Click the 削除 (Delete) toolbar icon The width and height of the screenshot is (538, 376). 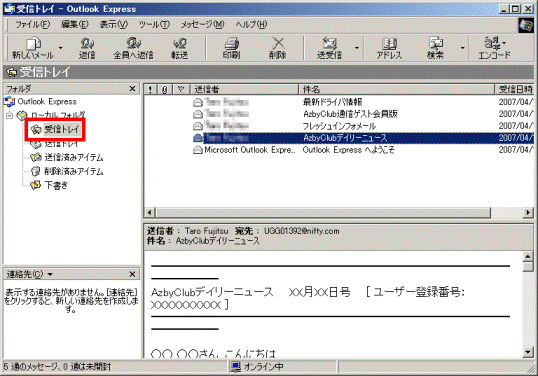(278, 48)
